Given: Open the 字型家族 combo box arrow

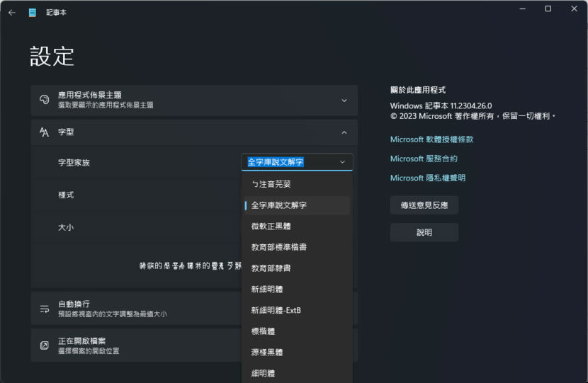Looking at the screenshot, I should (x=342, y=162).
